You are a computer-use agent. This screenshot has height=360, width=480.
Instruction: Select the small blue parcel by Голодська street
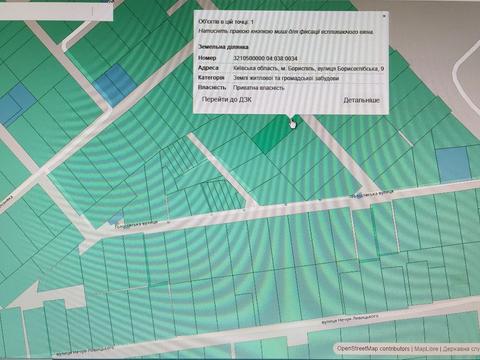pos(117,219)
